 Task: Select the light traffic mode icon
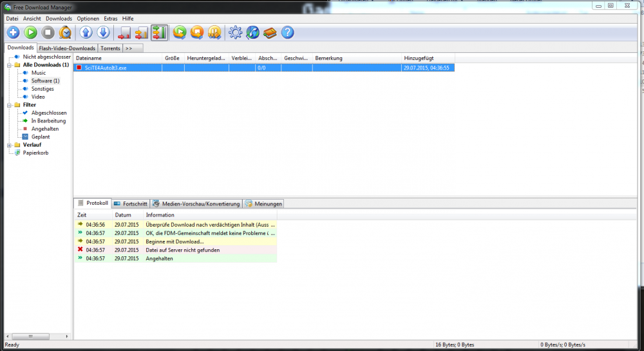pos(124,33)
